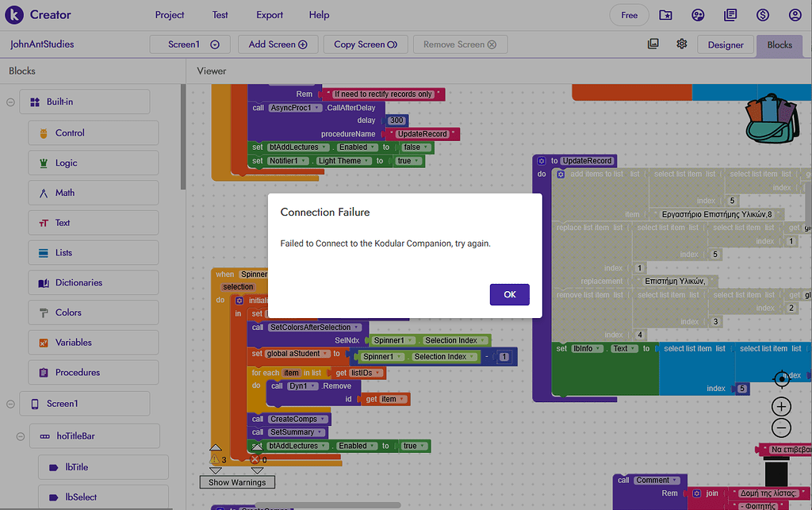Collapse the Built-in blocks category

coord(11,102)
